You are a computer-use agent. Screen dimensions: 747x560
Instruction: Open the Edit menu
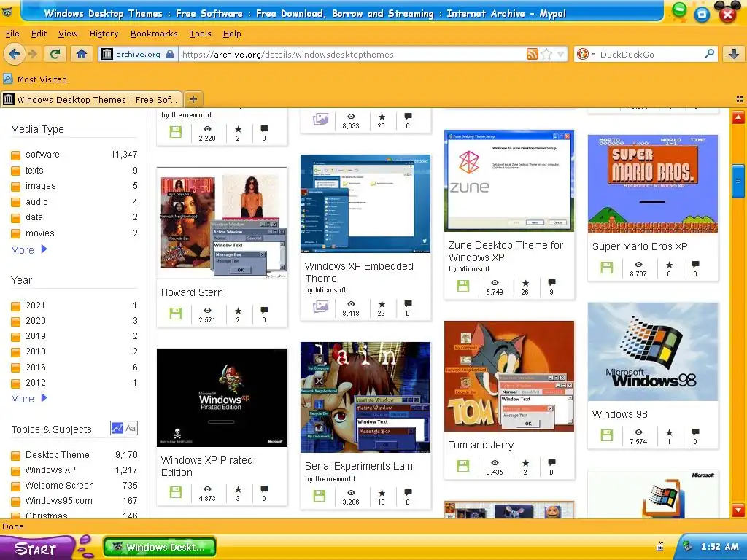(39, 34)
